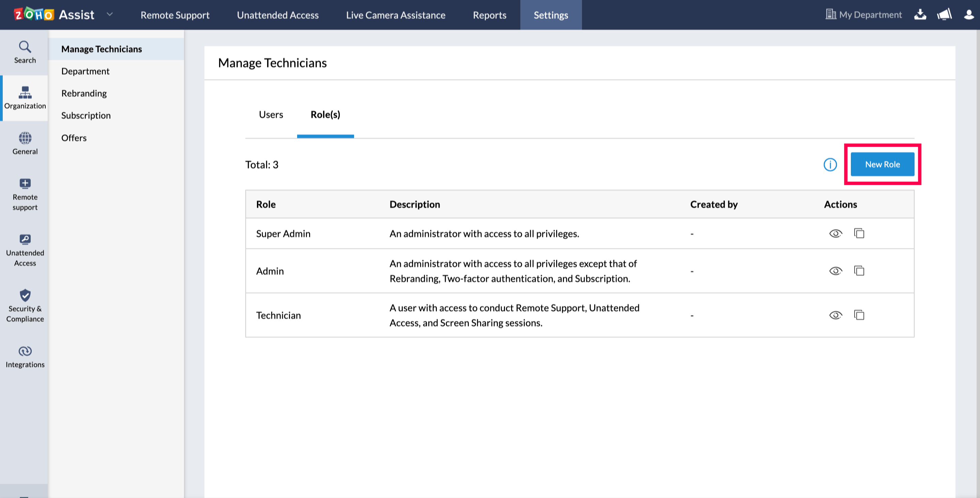Clone the Super Admin role
Image resolution: width=980 pixels, height=498 pixels.
pos(859,233)
